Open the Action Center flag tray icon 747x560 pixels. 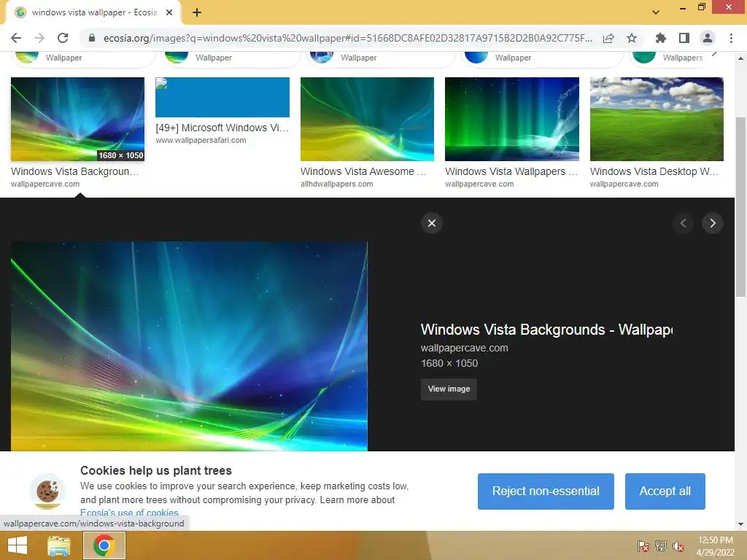coord(643,546)
